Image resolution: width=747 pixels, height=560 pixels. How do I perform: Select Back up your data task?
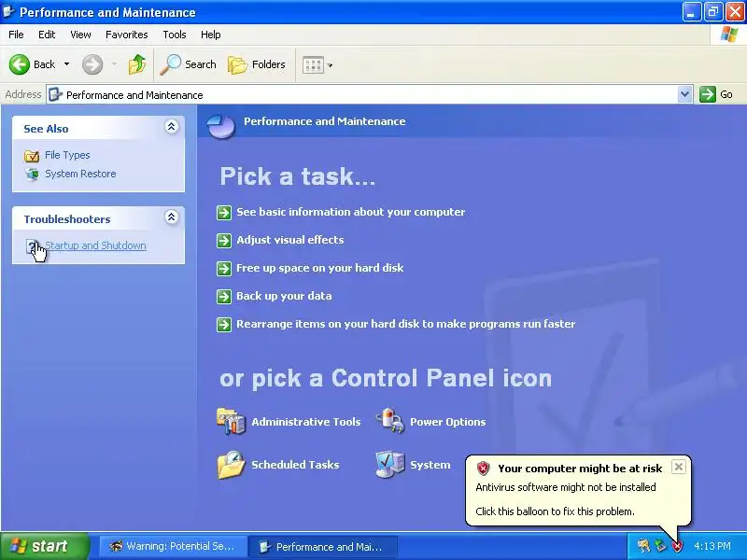point(284,296)
